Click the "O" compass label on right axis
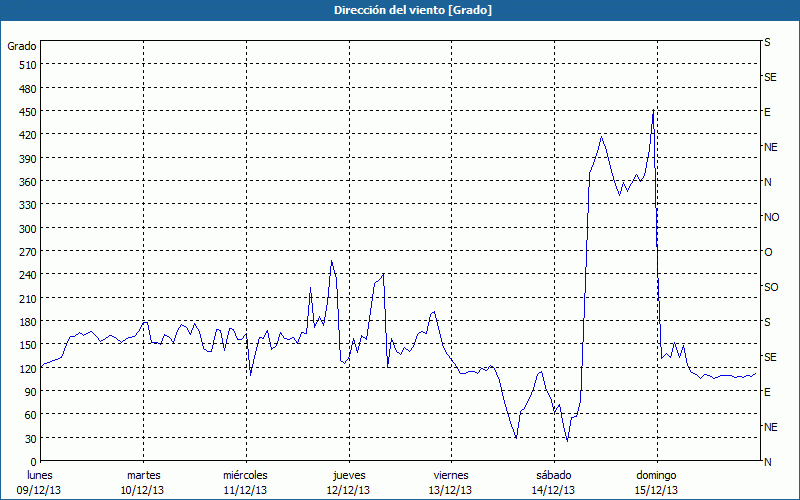Viewport: 800px width, 500px height. [768, 252]
